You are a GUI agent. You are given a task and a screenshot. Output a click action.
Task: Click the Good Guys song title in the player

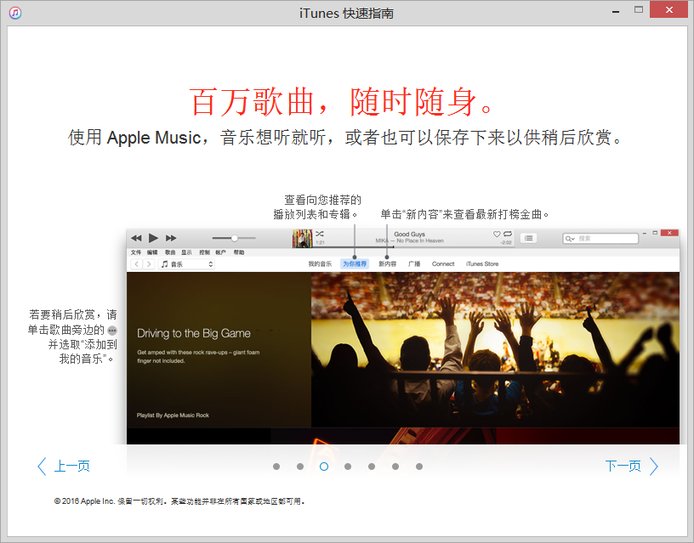tap(409, 234)
